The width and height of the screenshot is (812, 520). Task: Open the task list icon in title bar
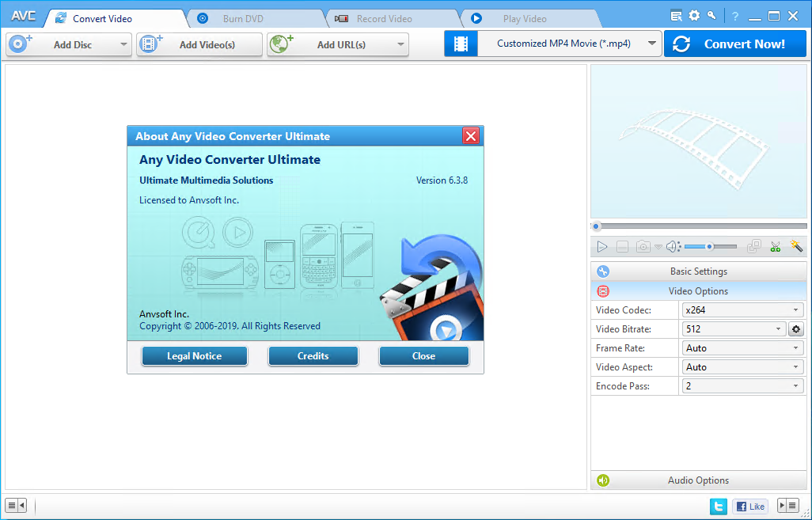coord(676,16)
